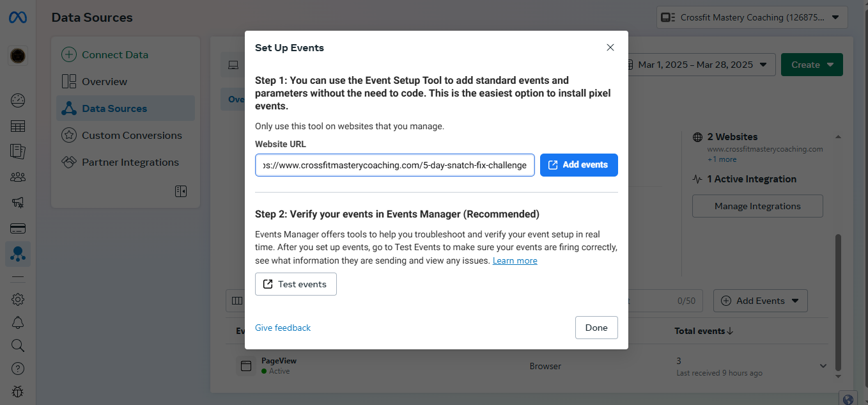Go to Partner Integrations
This screenshot has width=868, height=405.
click(130, 163)
